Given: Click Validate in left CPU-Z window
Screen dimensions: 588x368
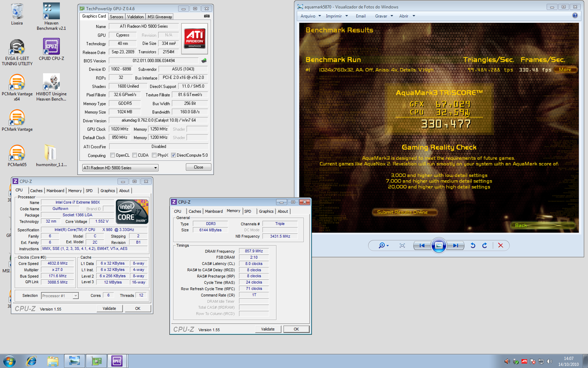Looking at the screenshot, I should point(109,308).
